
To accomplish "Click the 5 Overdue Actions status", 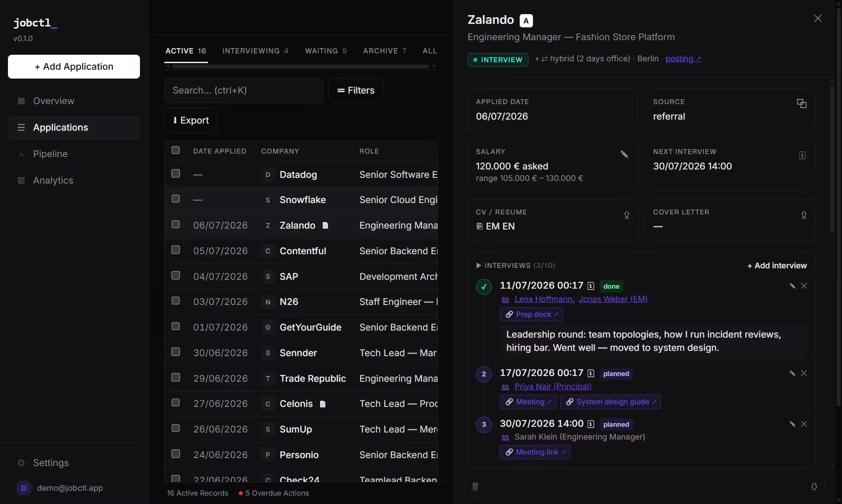I will (x=274, y=493).
